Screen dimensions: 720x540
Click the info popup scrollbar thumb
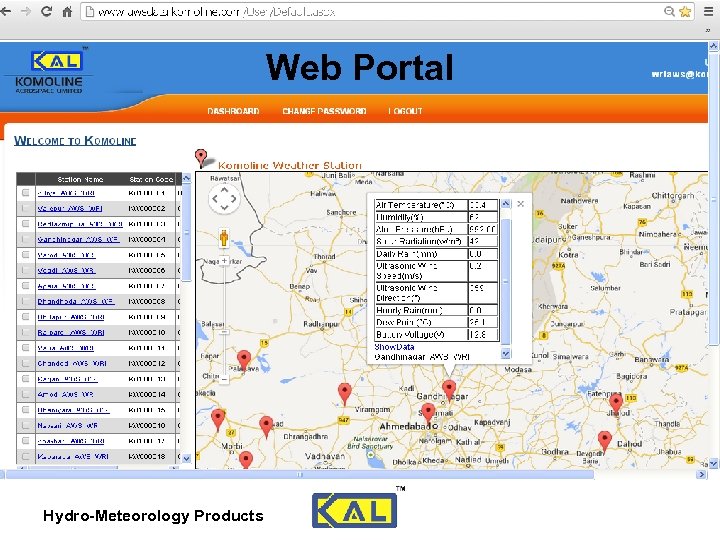click(x=506, y=281)
